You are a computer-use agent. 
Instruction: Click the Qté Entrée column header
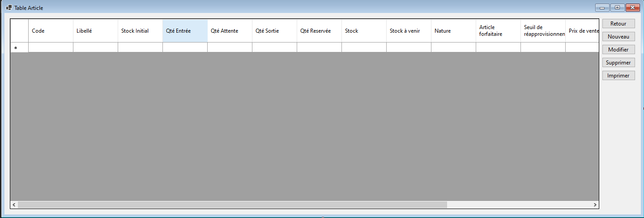click(185, 31)
